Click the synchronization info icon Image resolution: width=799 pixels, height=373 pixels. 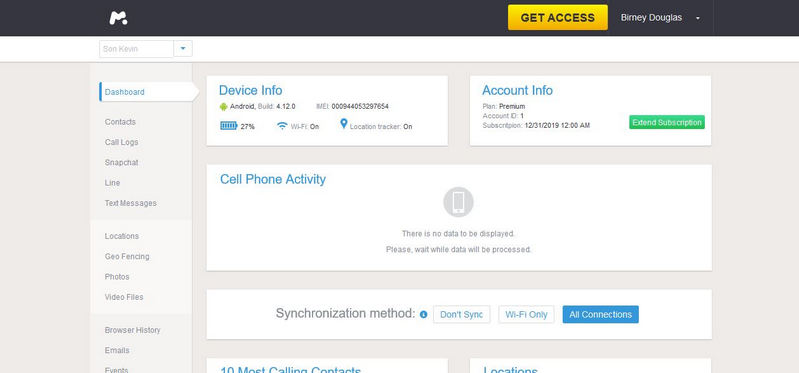(x=423, y=314)
